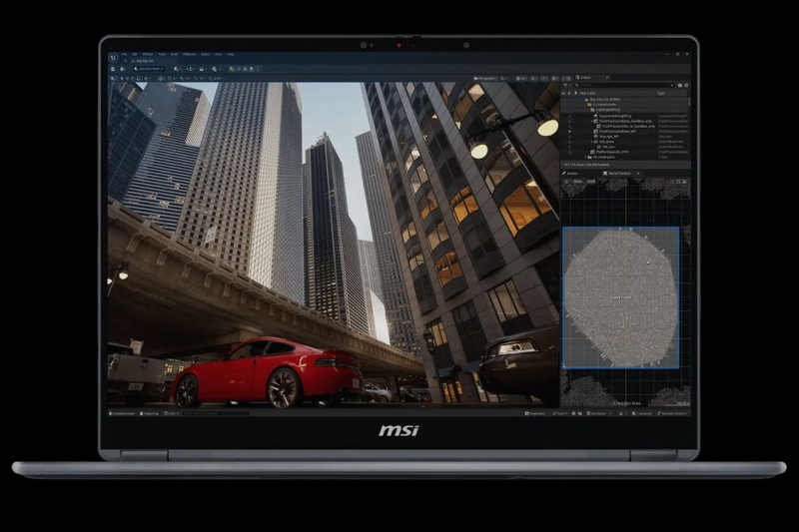Click the Outliner new folder icon
Image resolution: width=799 pixels, height=532 pixels.
[x=680, y=85]
